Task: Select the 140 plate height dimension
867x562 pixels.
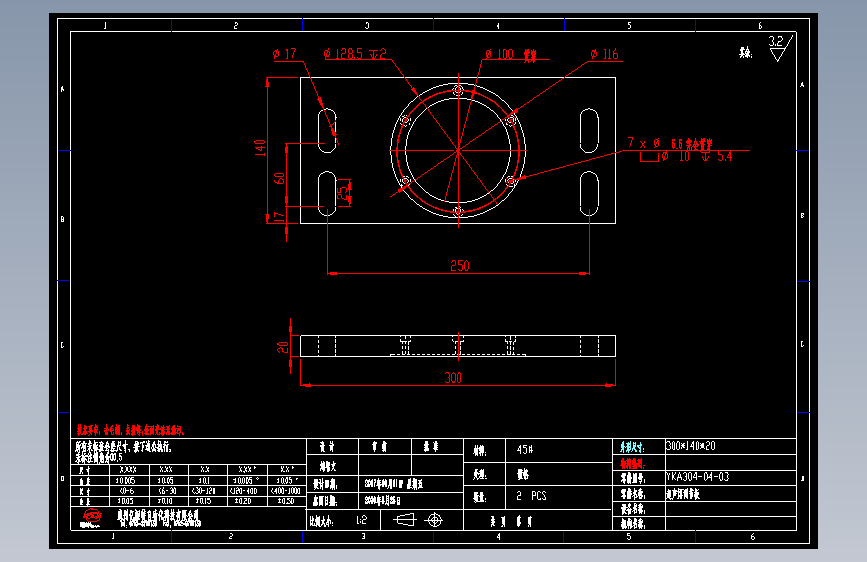Action: point(260,148)
